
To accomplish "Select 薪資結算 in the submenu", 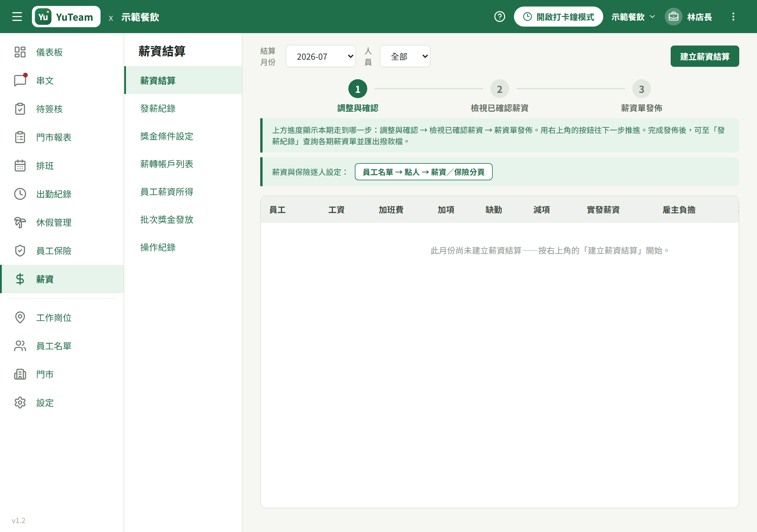I will (183, 80).
